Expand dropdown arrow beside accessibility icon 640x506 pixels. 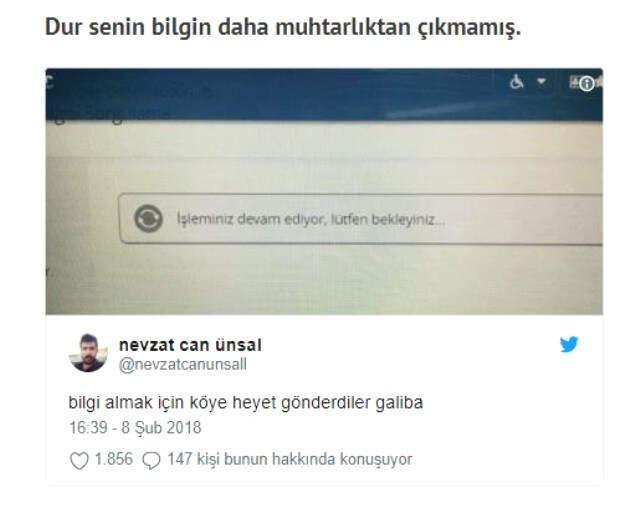(x=541, y=81)
